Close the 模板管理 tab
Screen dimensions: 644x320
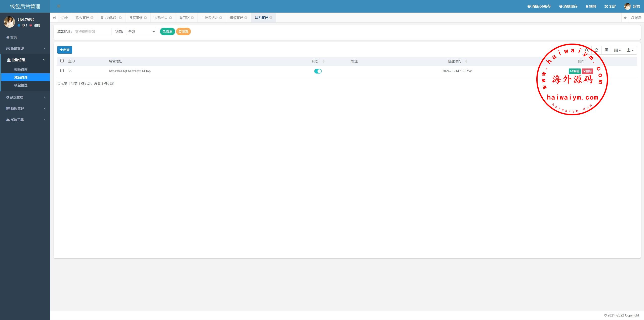[246, 18]
